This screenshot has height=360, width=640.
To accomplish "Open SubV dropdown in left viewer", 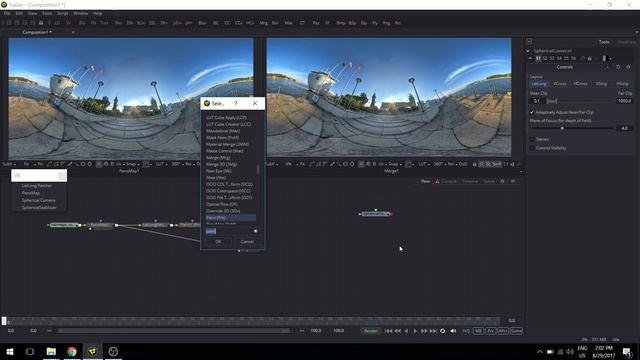I will 9,164.
